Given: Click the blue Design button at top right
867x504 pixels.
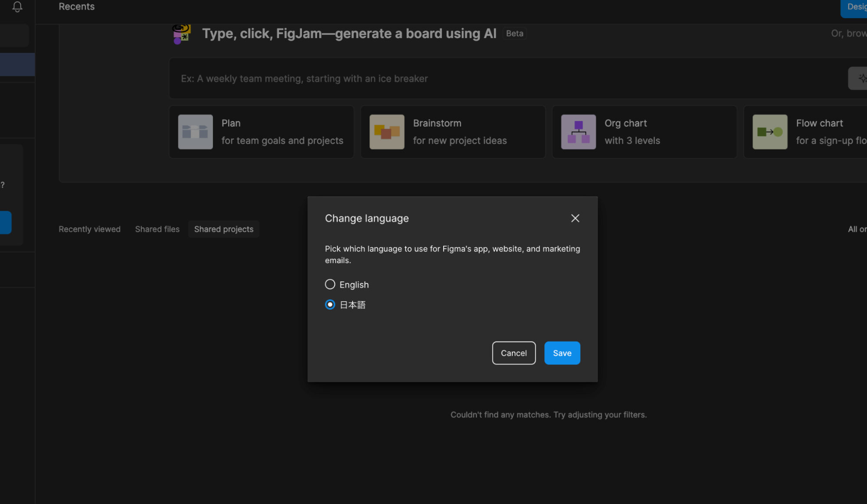Looking at the screenshot, I should tap(854, 7).
